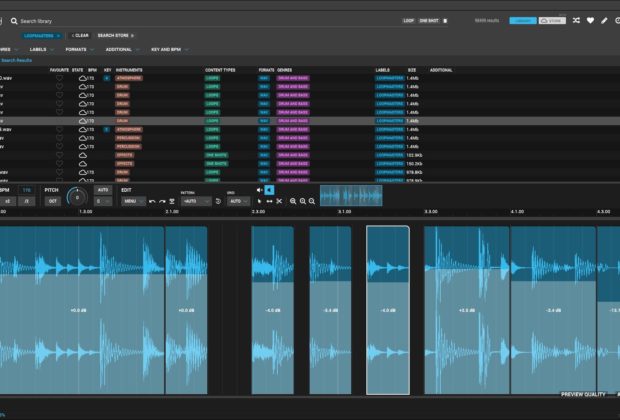The image size is (620, 420).
Task: Toggle the LOOP filter button
Action: [x=408, y=21]
